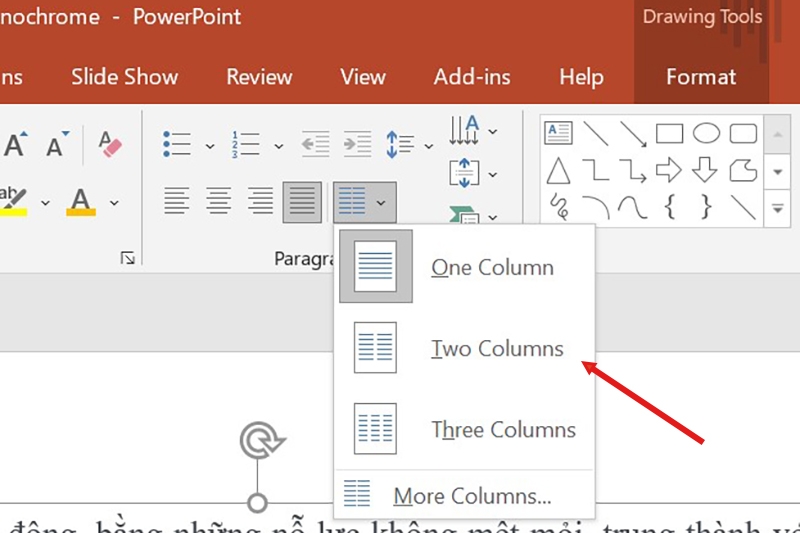Open the Line Spacing button
Screen dimensions: 800x533
400,144
